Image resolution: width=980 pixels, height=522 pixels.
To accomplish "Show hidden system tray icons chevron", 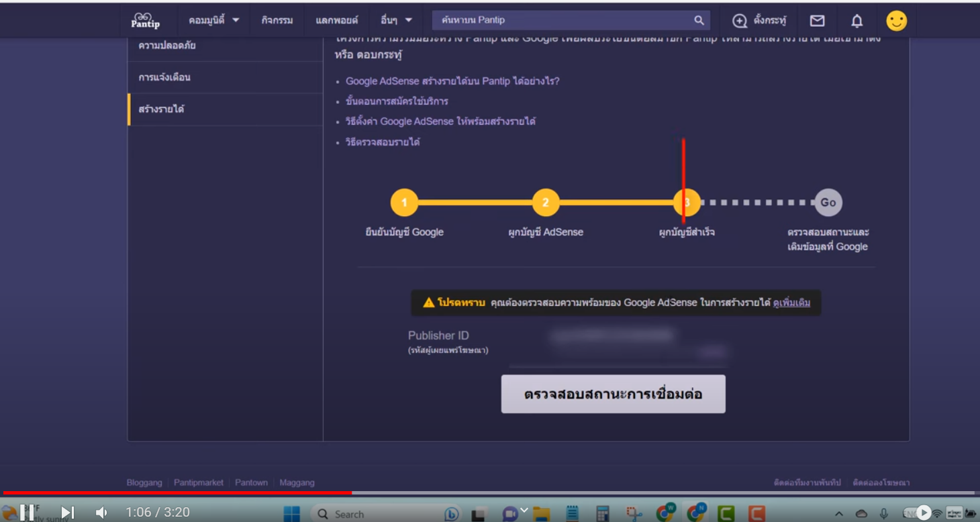I will click(x=840, y=514).
